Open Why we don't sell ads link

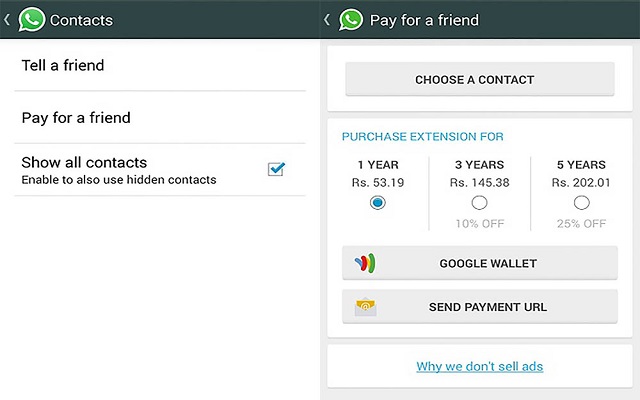click(x=479, y=366)
